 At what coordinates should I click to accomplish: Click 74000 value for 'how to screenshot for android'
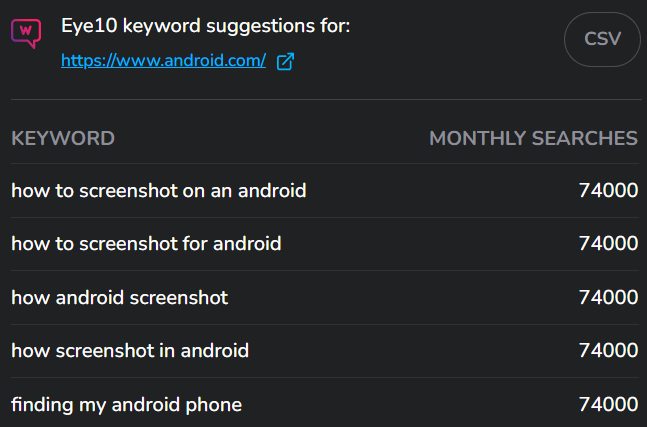click(608, 243)
